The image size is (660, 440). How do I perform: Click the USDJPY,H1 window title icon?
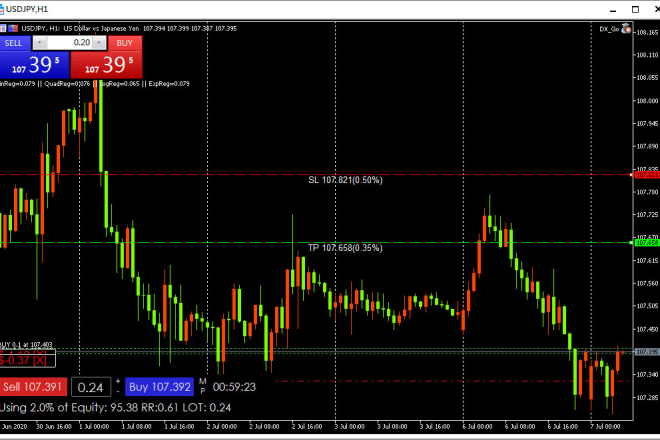[x=2, y=9]
